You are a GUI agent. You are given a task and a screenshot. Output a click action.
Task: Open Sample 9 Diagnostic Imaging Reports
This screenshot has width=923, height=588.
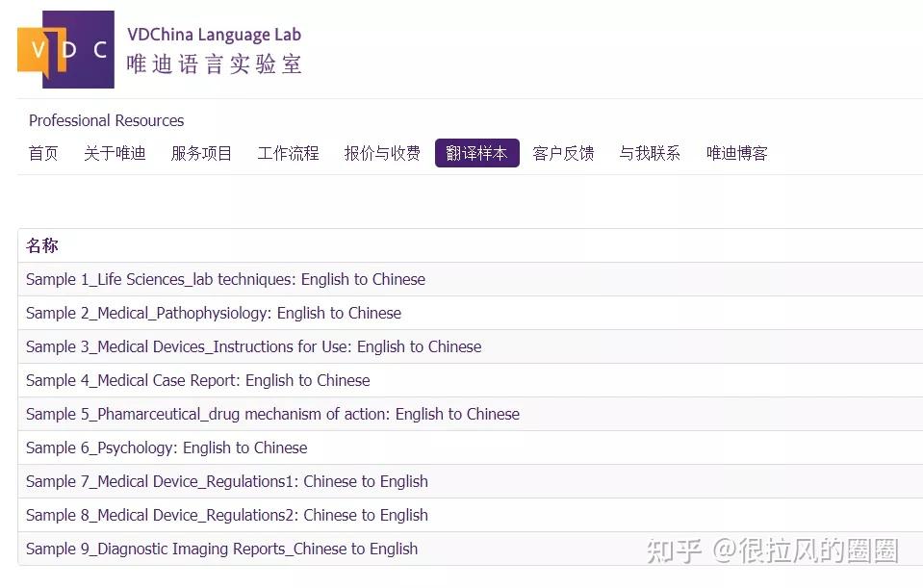coord(222,549)
